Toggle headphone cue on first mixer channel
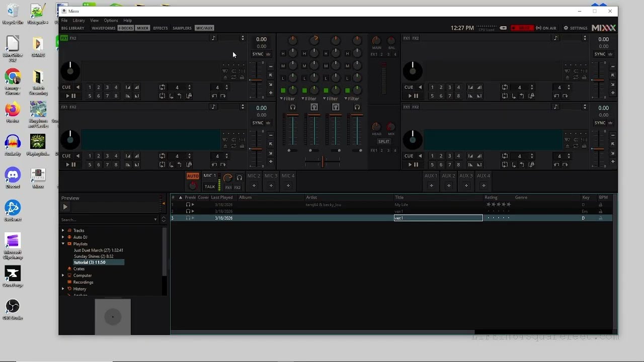This screenshot has height=362, width=644. tap(293, 107)
